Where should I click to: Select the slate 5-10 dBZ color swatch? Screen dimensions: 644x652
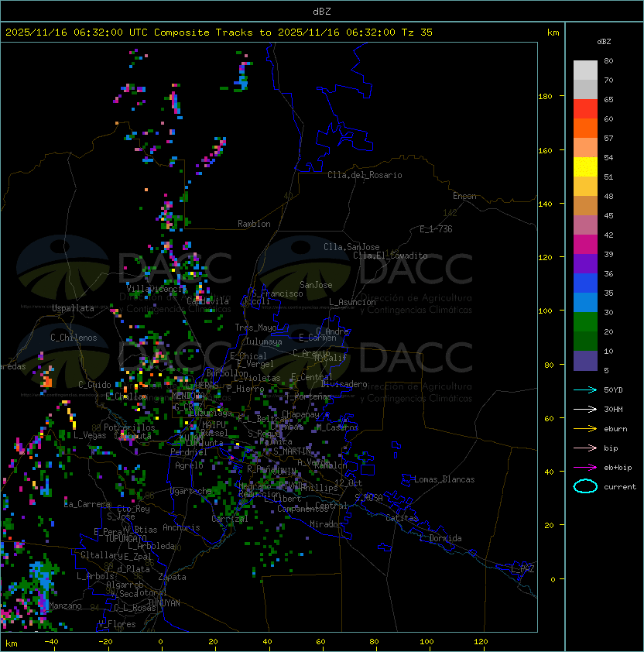[585, 361]
